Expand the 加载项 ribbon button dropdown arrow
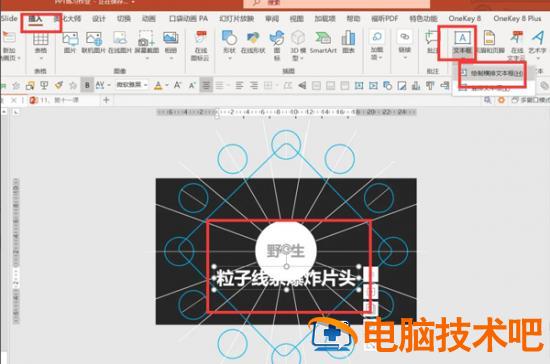This screenshot has height=364, width=550. 381,58
